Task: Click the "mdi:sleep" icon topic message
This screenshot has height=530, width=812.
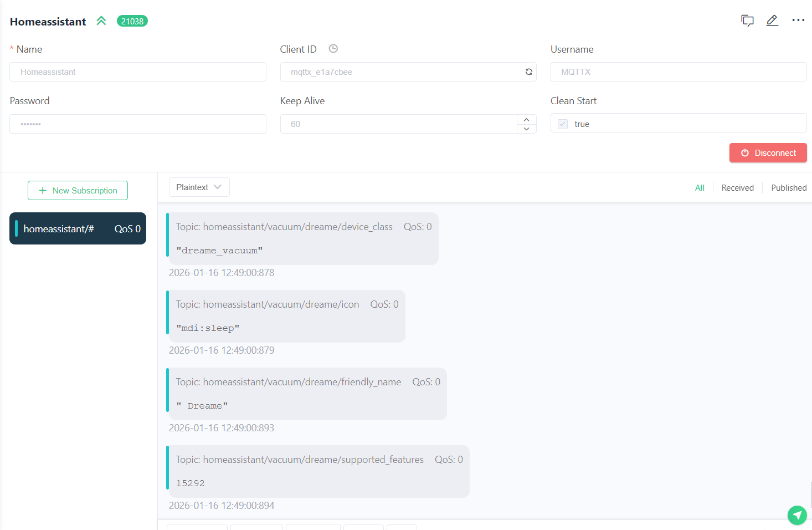Action: point(286,316)
